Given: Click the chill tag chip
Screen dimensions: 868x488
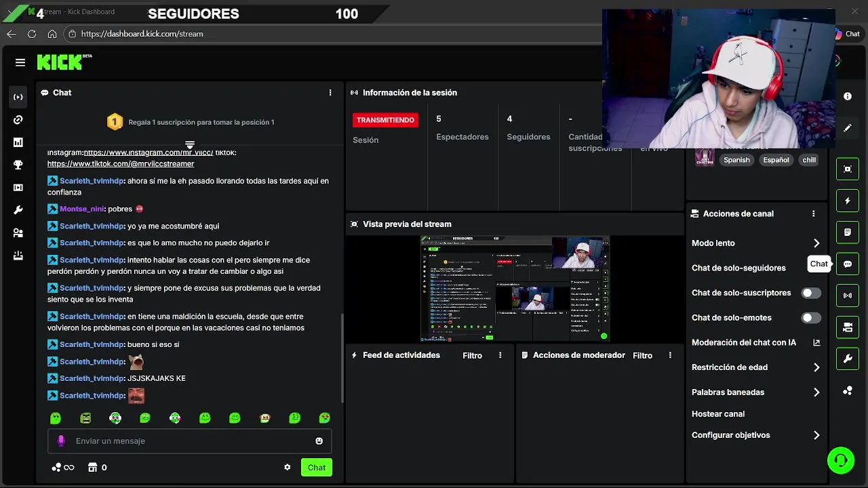Looking at the screenshot, I should (x=809, y=160).
